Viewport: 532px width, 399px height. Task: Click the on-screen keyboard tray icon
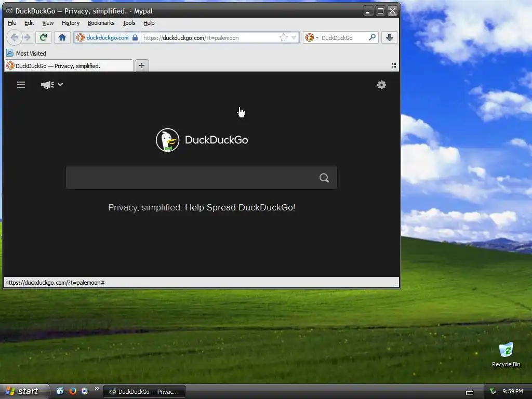470,392
